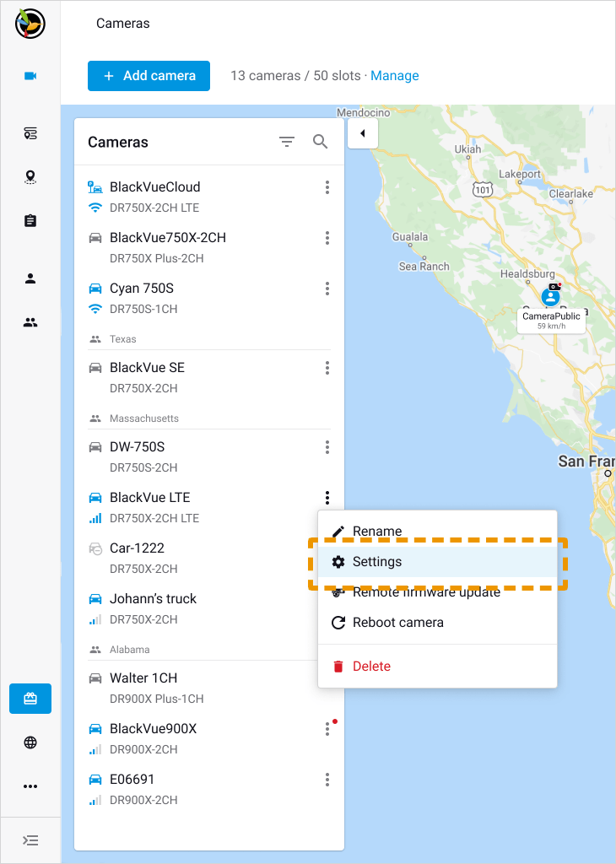
Task: Click the red trash icon beside Delete
Action: (x=338, y=667)
